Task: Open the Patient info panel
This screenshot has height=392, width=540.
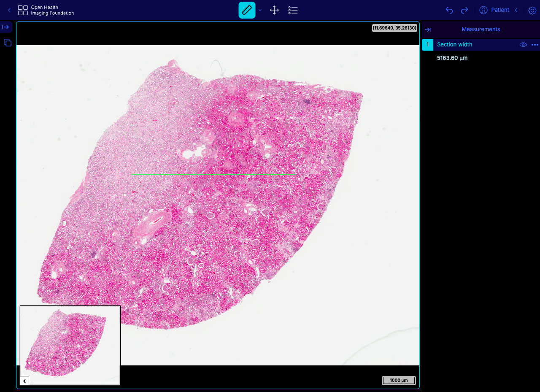Action: pos(494,10)
